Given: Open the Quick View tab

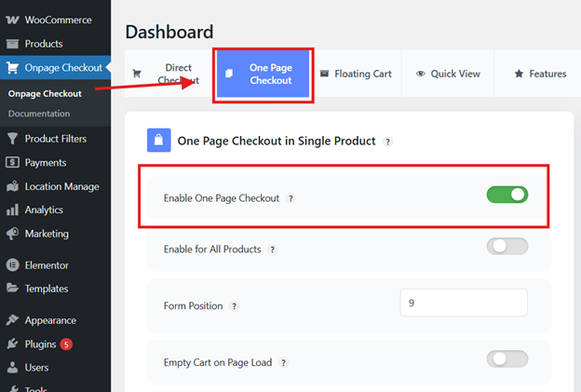Looking at the screenshot, I should click(450, 74).
